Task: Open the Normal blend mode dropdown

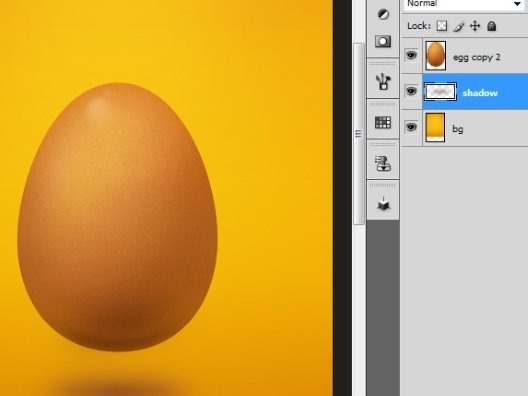Action: [x=464, y=4]
